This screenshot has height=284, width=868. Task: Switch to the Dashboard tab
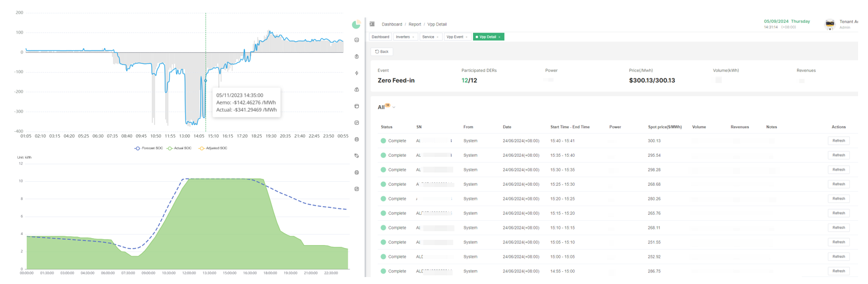tap(380, 37)
